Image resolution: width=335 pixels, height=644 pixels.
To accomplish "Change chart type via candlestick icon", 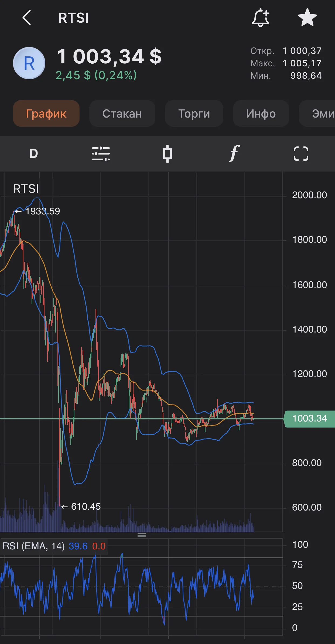I will coord(167,154).
